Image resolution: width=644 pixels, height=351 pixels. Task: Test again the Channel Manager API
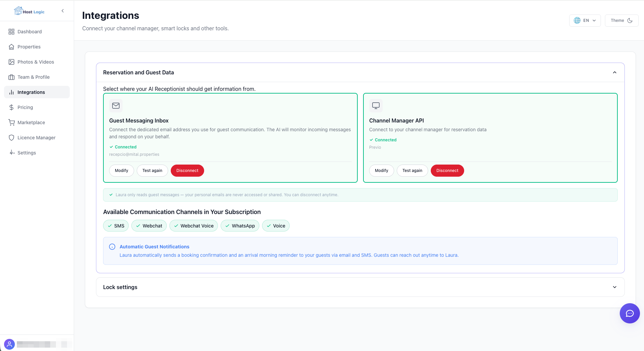[x=412, y=171]
